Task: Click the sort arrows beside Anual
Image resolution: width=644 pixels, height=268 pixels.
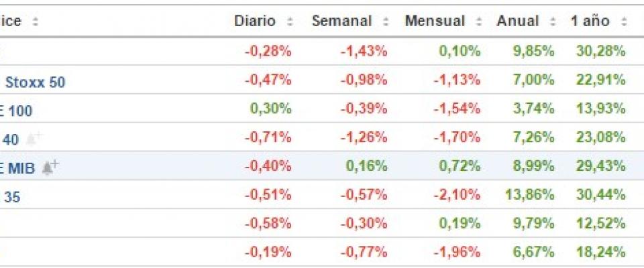Action: click(x=553, y=21)
